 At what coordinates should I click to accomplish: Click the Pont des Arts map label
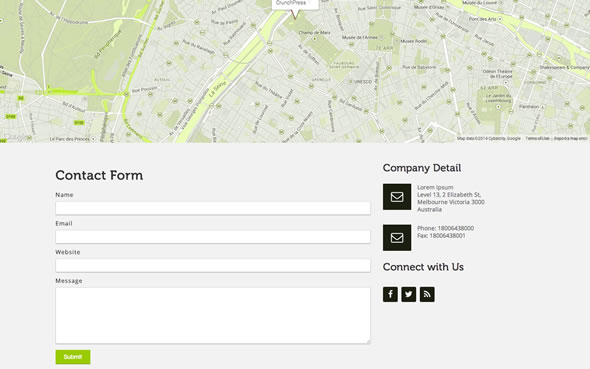click(482, 19)
